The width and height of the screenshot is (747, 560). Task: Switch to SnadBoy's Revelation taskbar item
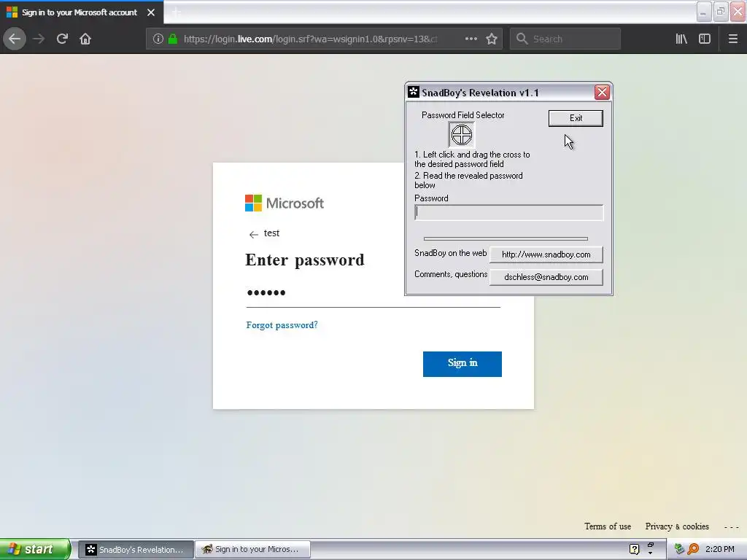136,550
